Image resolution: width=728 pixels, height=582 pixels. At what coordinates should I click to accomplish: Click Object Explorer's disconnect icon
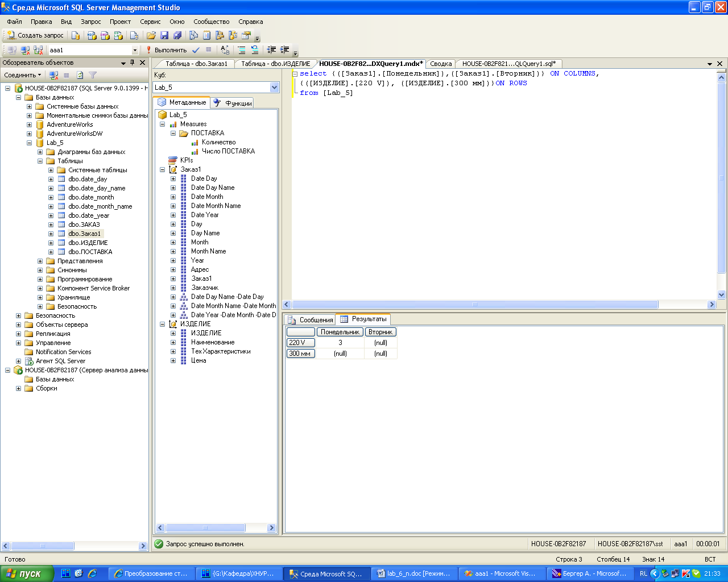click(x=53, y=75)
